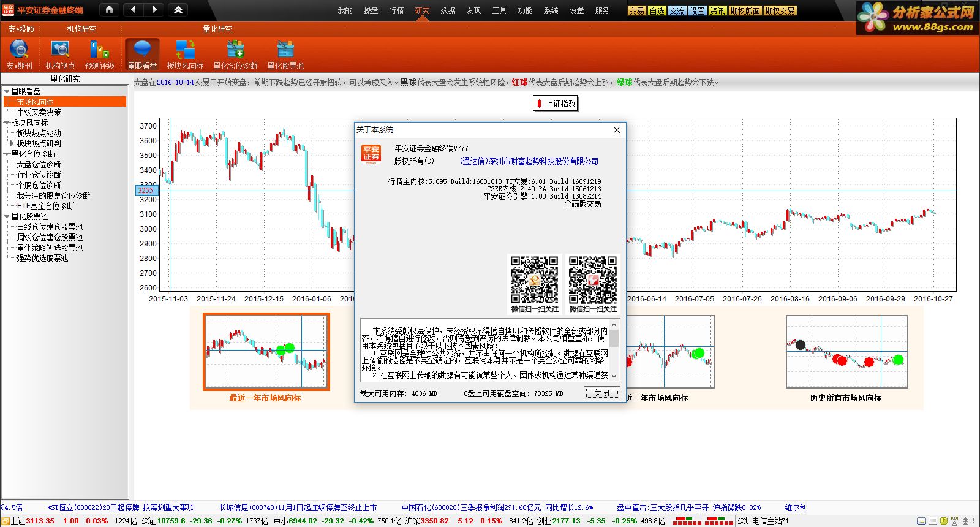Collapse the 板块风向标 tree node
Viewport: 980px width, 527px height.
tap(7, 123)
